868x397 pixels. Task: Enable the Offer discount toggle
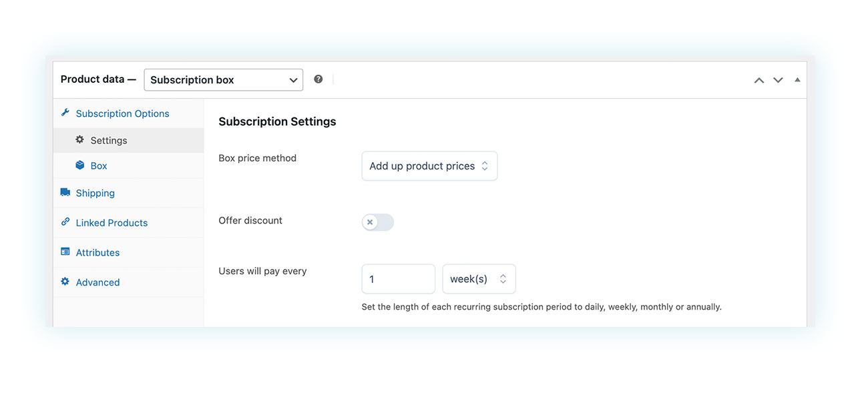click(x=378, y=222)
